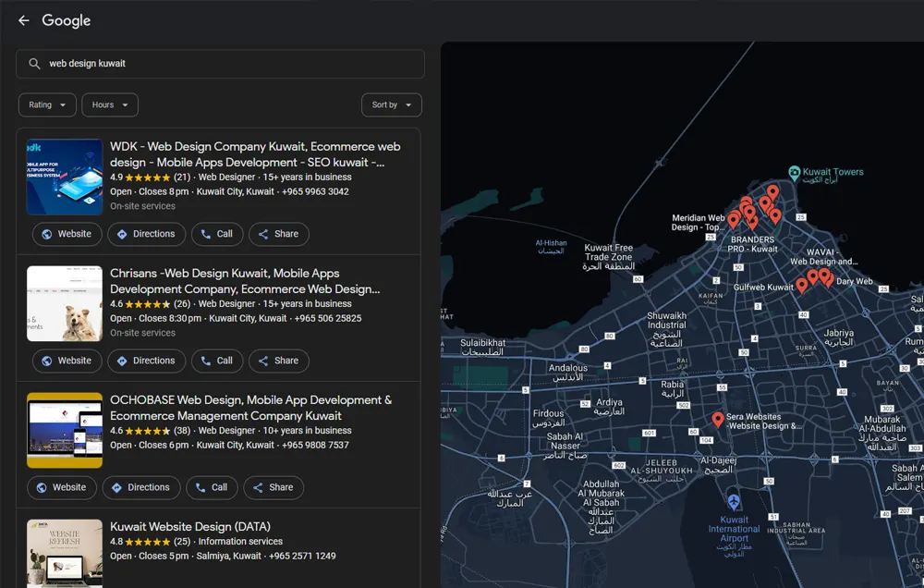Get Directions to OCHOBASE

coord(140,488)
